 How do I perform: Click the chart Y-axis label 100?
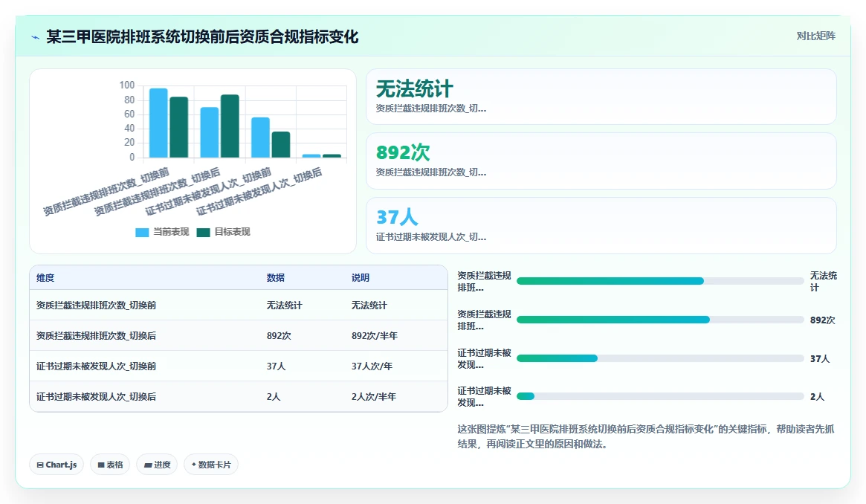coord(127,85)
